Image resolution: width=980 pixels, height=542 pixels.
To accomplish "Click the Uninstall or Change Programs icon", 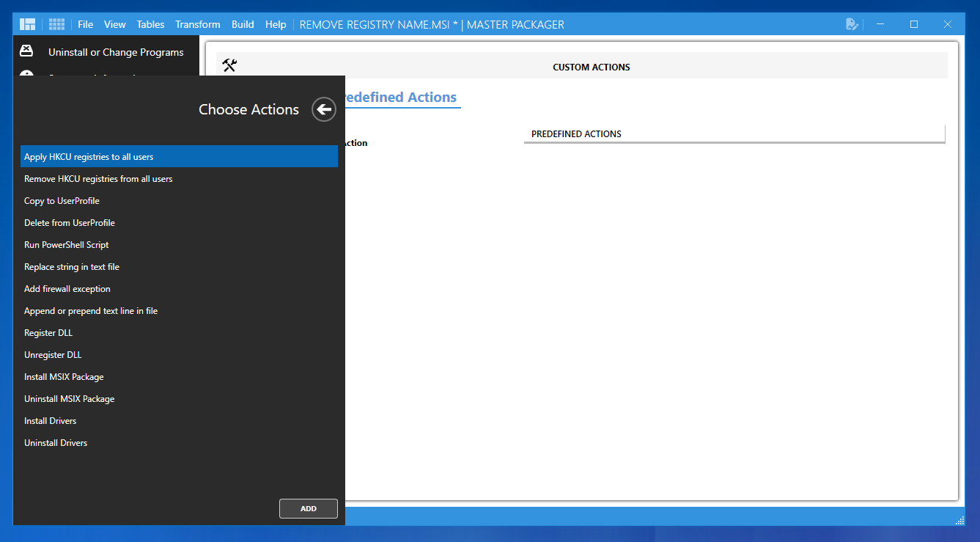I will coord(26,51).
